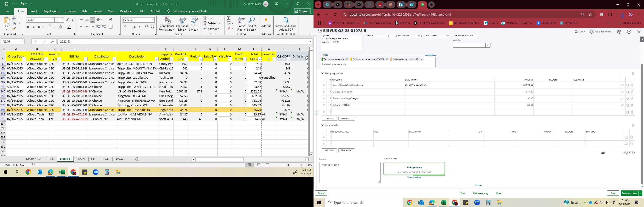Delete the Outbound Shipping line trash icon

click(x=632, y=92)
